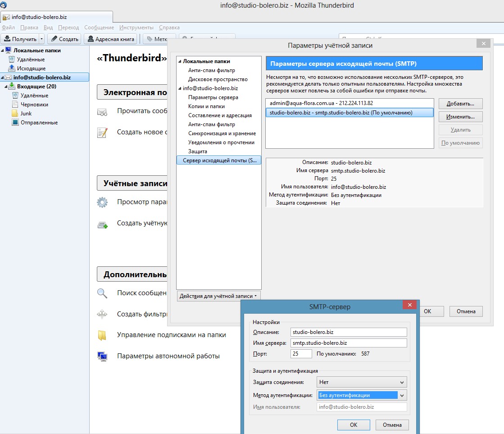504x434 pixels.
Task: Select Защита in settings tree
Action: point(198,151)
